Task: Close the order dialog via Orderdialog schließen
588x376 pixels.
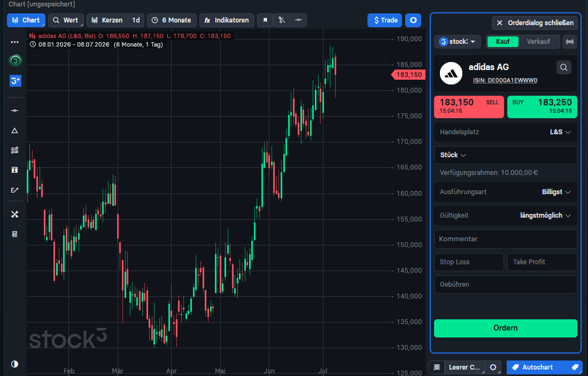Action: [x=535, y=23]
